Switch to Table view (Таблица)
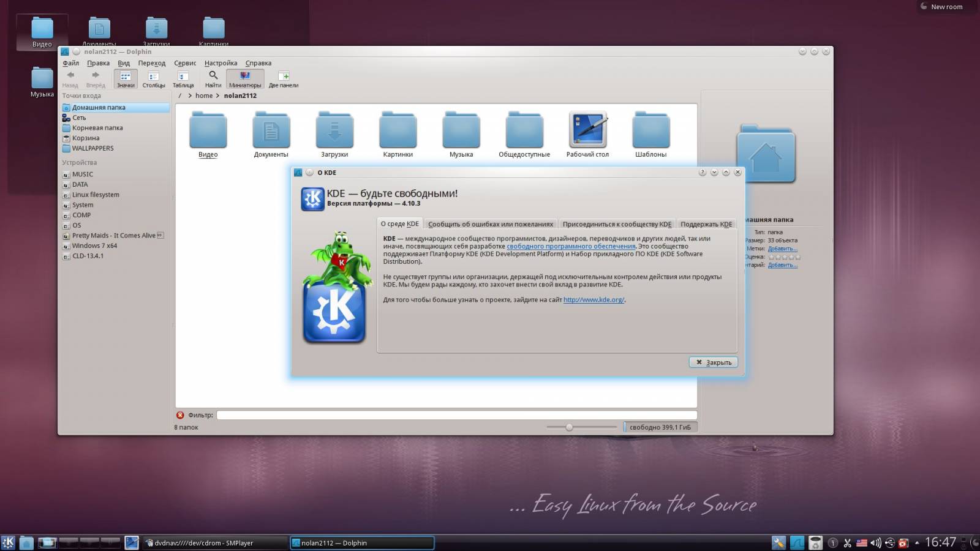 click(x=183, y=79)
